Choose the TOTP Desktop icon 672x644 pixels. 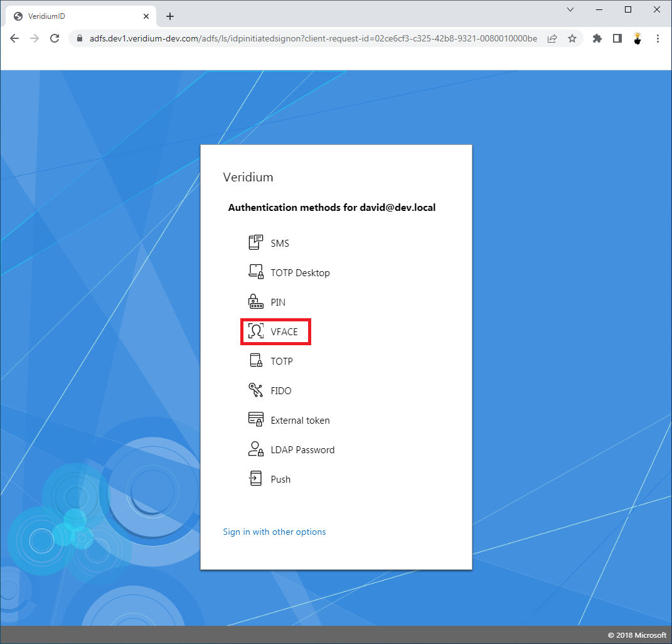[x=255, y=272]
